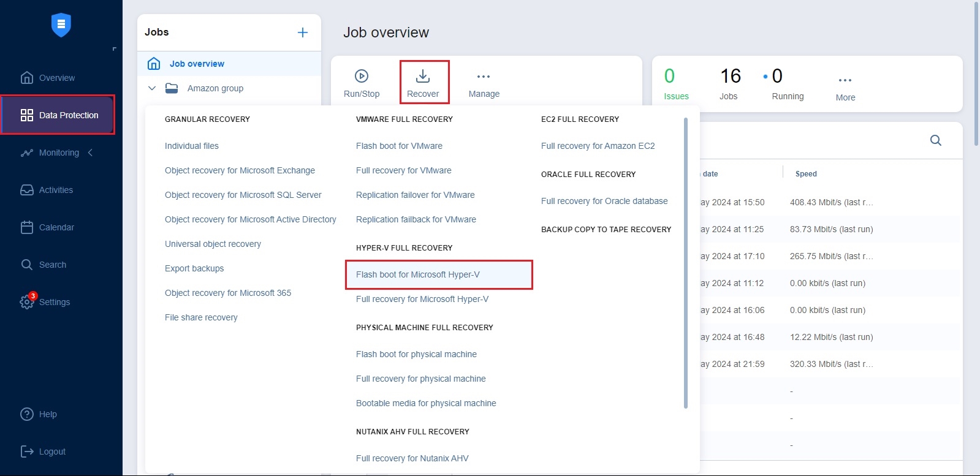This screenshot has height=476, width=980.
Task: Select Object recovery for Microsoft 365
Action: pyautogui.click(x=227, y=293)
